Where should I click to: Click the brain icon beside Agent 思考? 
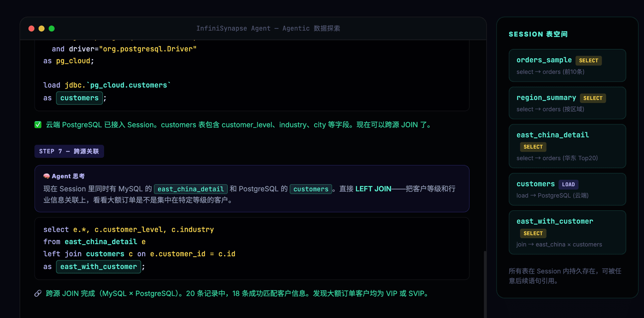[x=46, y=176]
